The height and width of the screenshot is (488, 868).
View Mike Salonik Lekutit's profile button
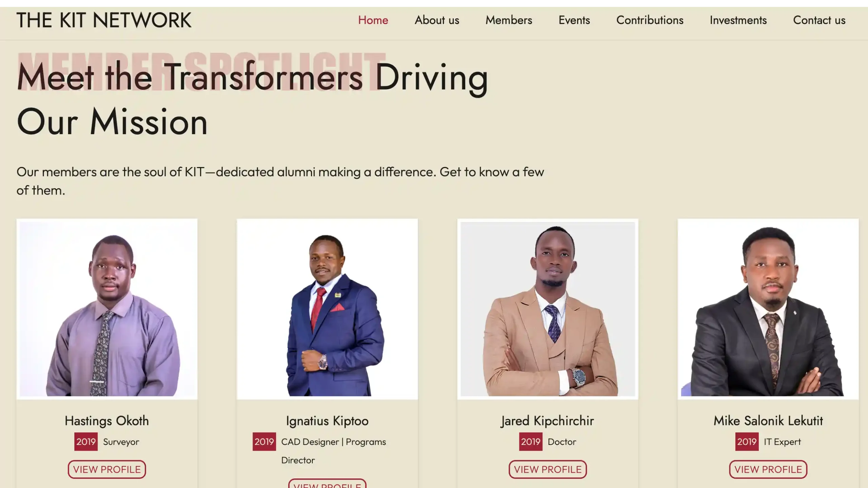(768, 469)
